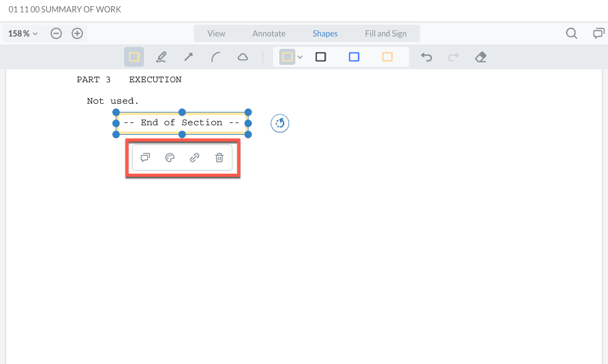Select the freehand signature pen tool
Screen dimensions: 608x364
161,57
